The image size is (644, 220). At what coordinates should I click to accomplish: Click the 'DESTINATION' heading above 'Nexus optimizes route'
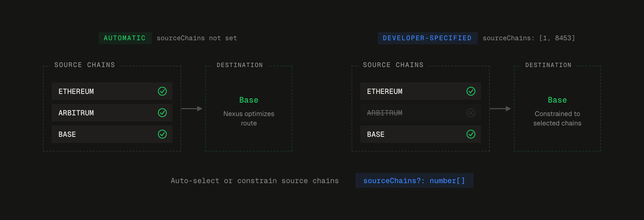[x=240, y=65]
